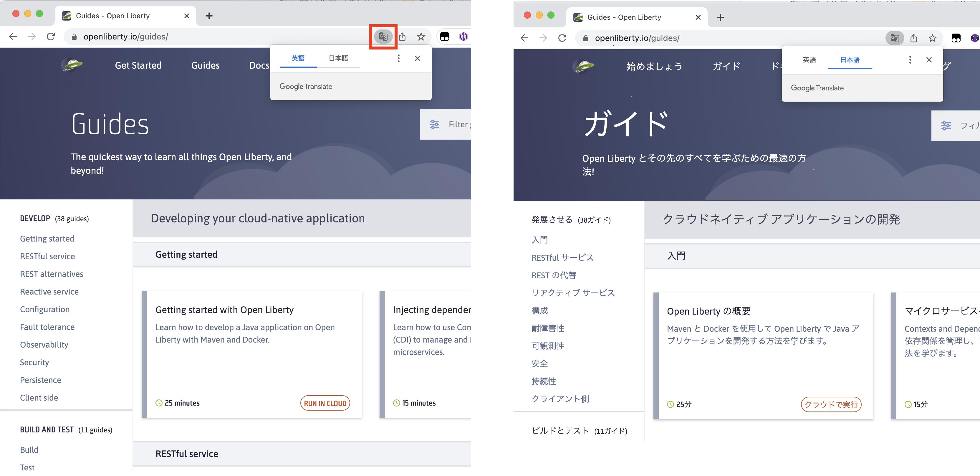This screenshot has height=476, width=980.
Task: Close the translate popup in left browser
Action: point(417,58)
